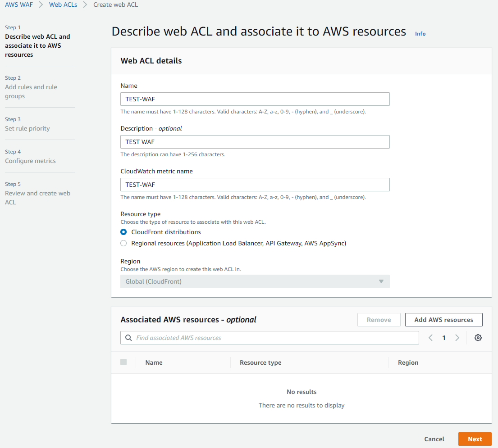
Task: Click the Name input field
Action: pos(255,99)
